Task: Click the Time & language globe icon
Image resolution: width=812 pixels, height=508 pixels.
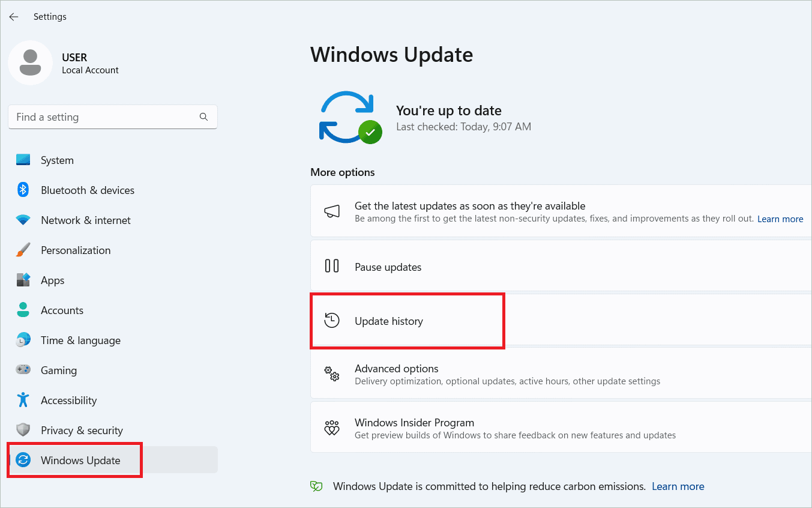Action: pos(23,340)
